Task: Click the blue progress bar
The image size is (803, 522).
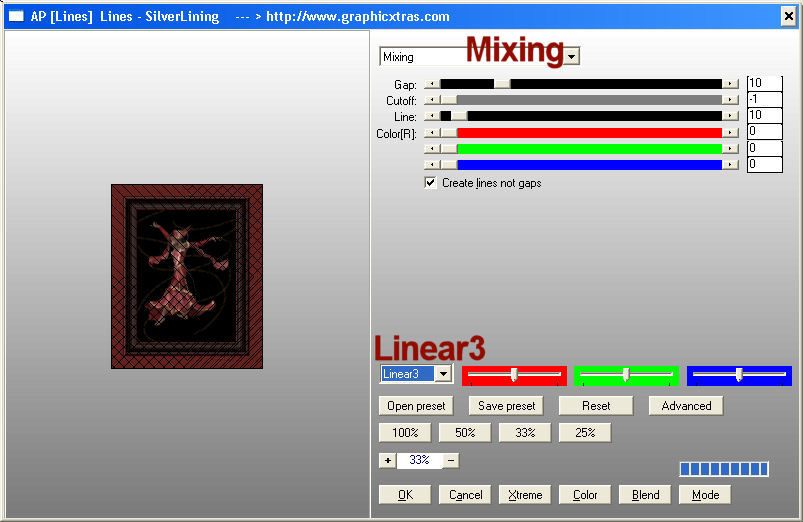Action: 724,469
